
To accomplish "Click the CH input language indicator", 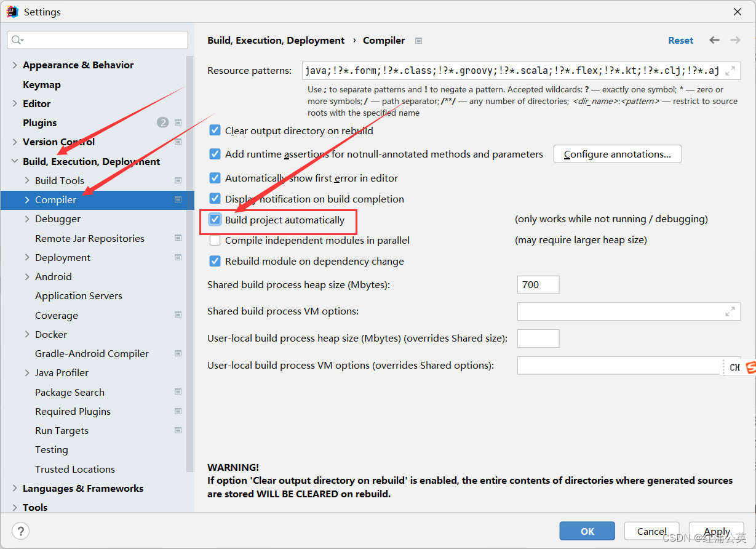I will tap(734, 367).
